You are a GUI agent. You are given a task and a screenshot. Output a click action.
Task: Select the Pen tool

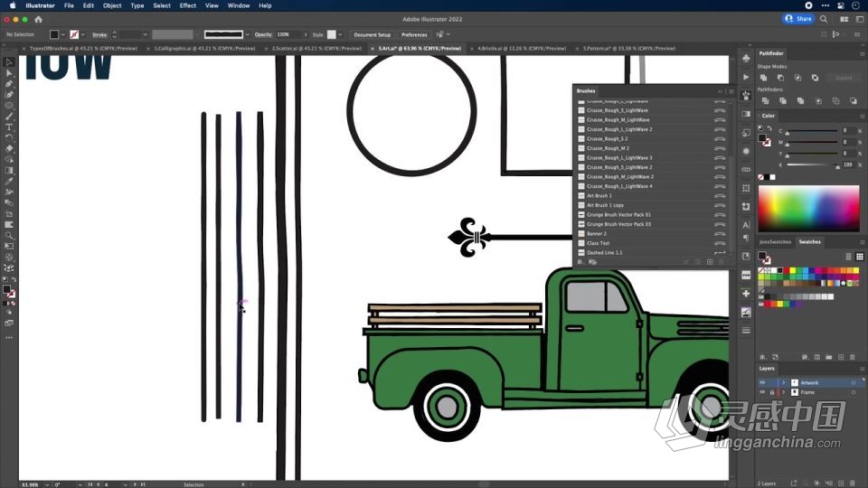point(9,84)
